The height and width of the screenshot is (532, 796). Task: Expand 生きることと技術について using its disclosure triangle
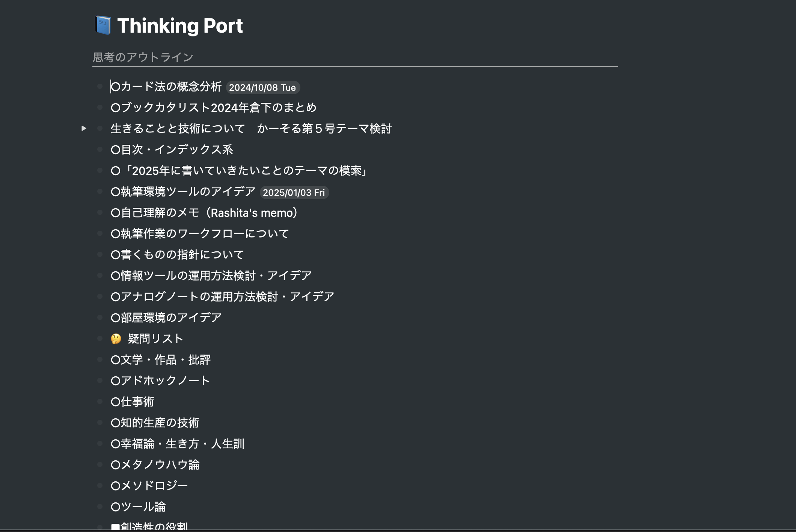tap(83, 129)
